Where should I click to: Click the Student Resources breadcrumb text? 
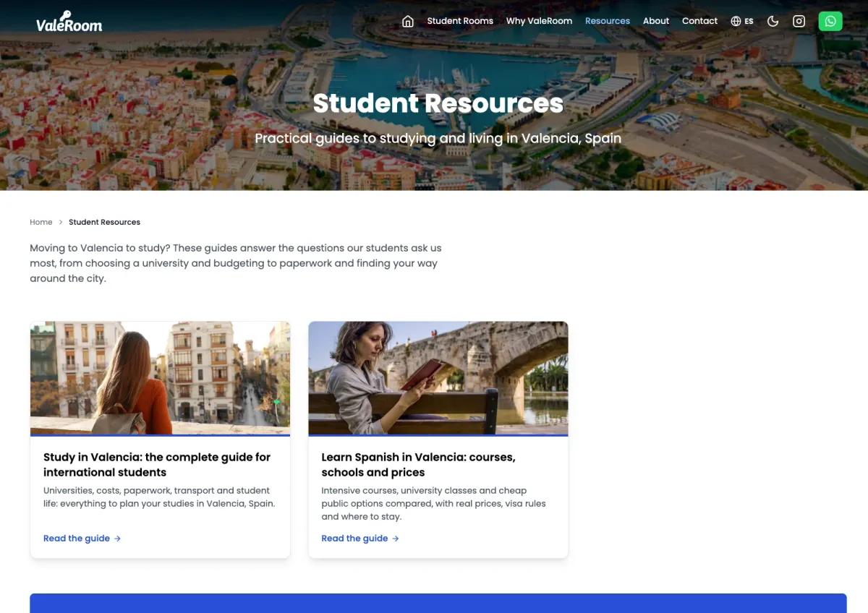click(x=105, y=222)
